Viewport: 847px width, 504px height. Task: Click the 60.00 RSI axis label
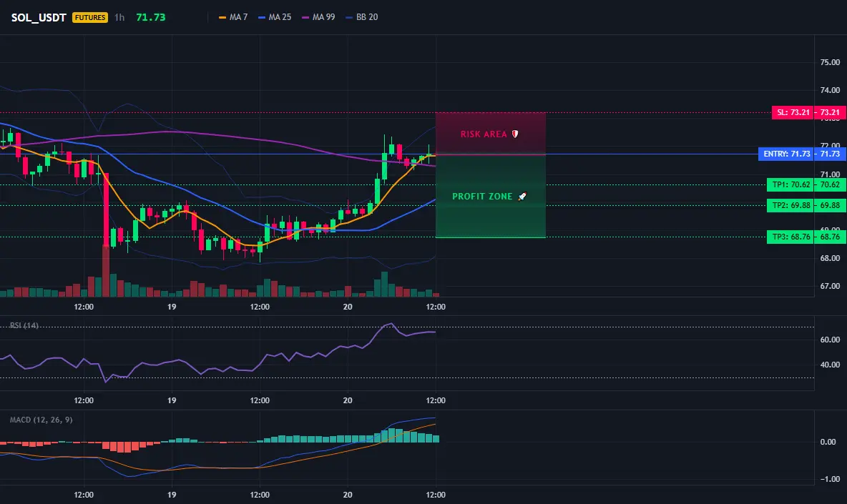tap(830, 340)
